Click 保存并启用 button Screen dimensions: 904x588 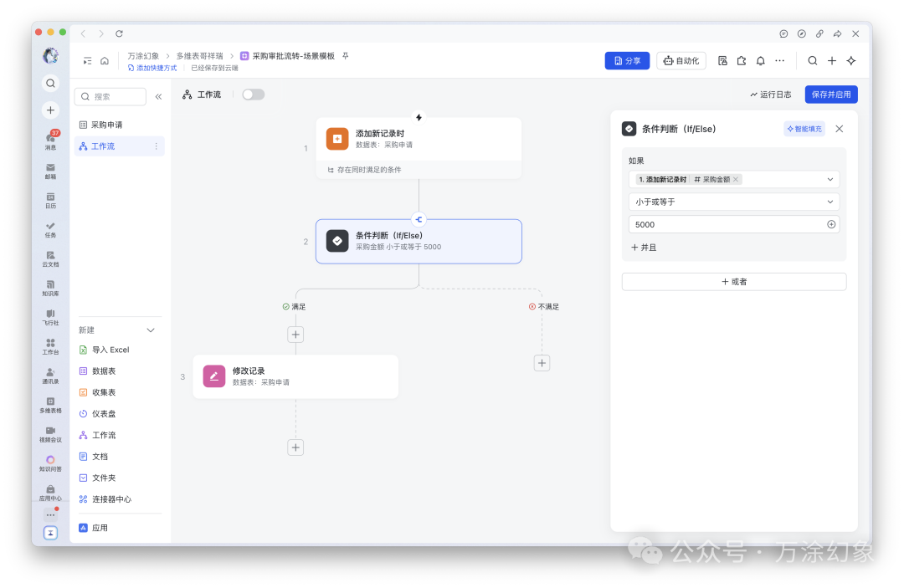coord(831,95)
